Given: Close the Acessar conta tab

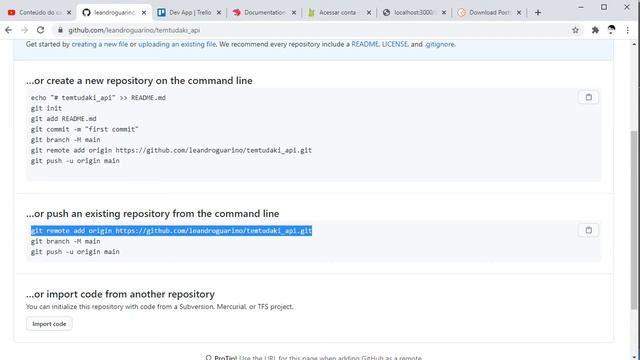Looking at the screenshot, I should tap(369, 13).
